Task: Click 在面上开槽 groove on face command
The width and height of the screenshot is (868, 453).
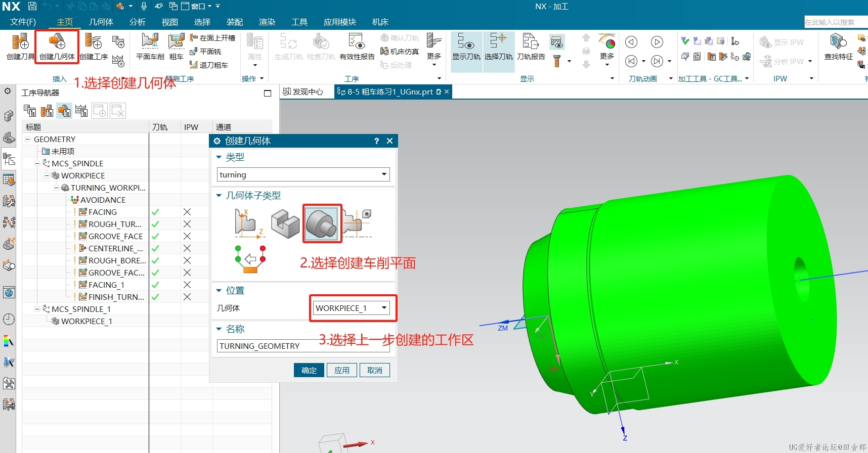Action: [212, 38]
